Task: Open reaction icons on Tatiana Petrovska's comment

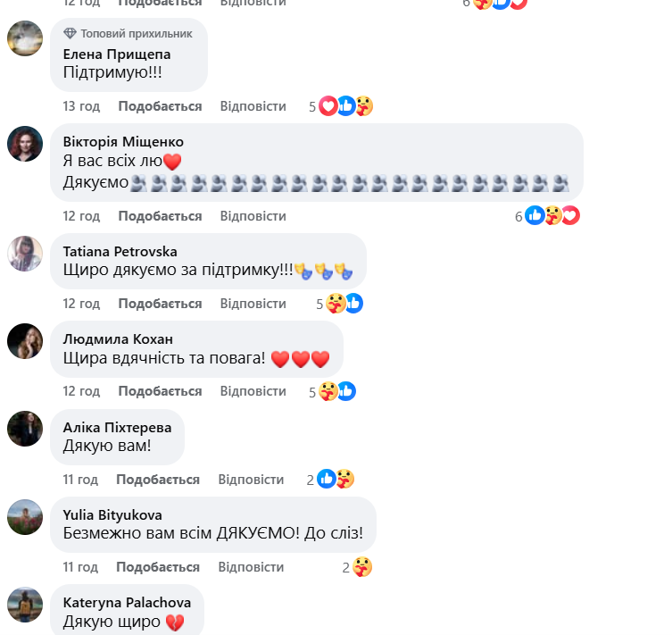Action: (x=339, y=304)
